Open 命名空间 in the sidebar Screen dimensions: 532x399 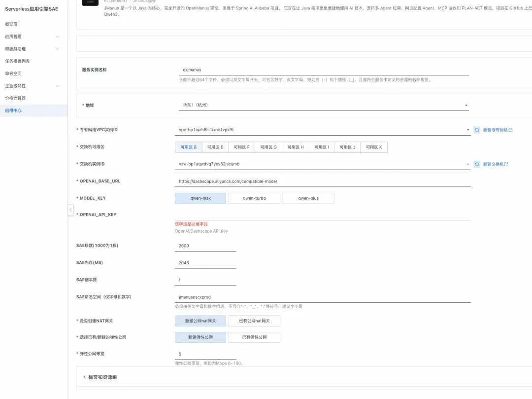(13, 73)
